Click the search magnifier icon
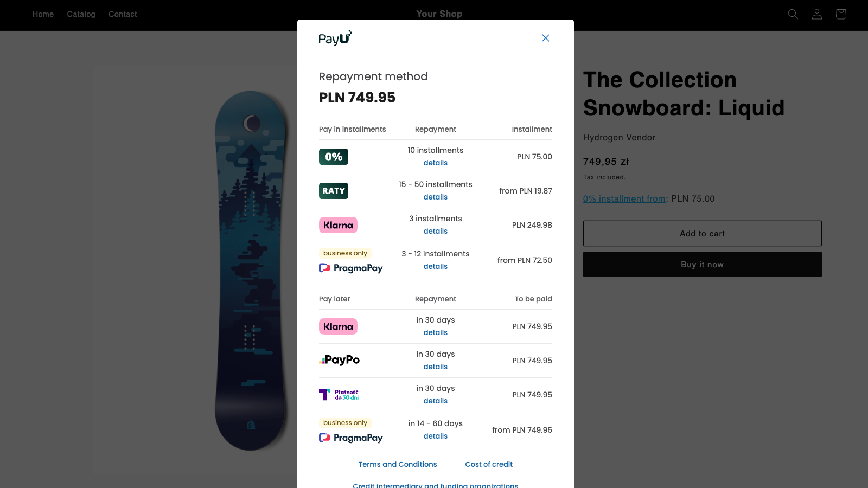 coord(793,14)
